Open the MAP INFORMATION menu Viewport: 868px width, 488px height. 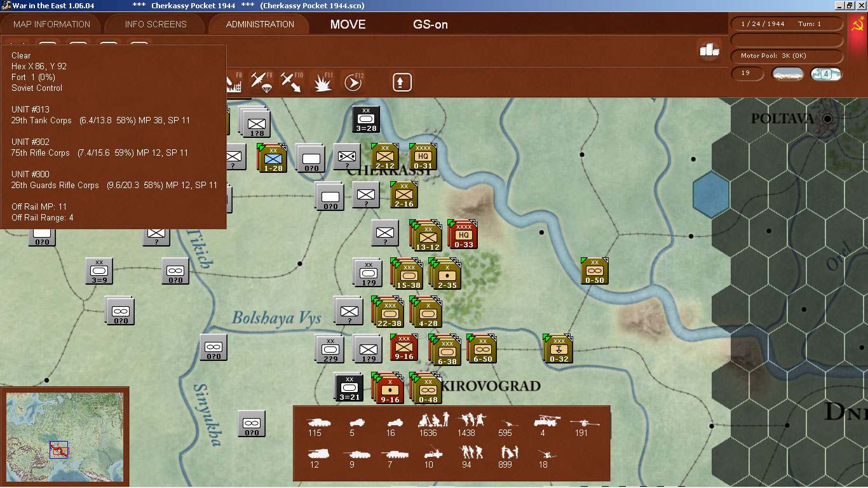pos(51,24)
